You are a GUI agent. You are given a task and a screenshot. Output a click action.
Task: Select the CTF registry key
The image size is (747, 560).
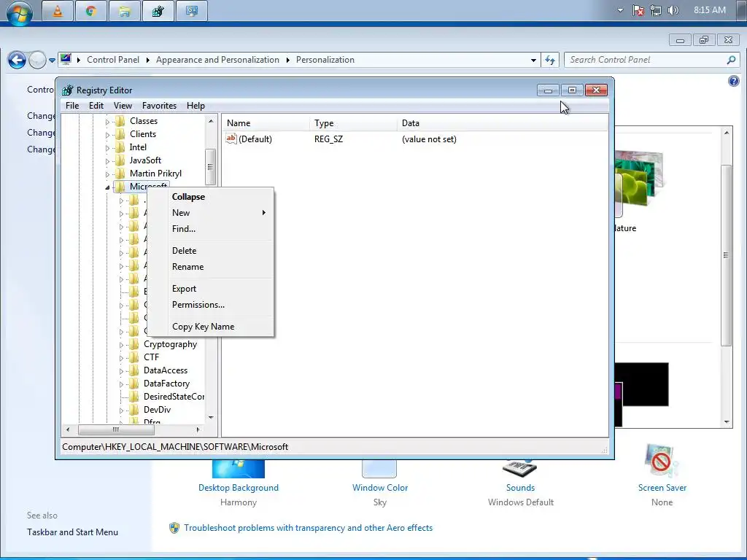(151, 357)
